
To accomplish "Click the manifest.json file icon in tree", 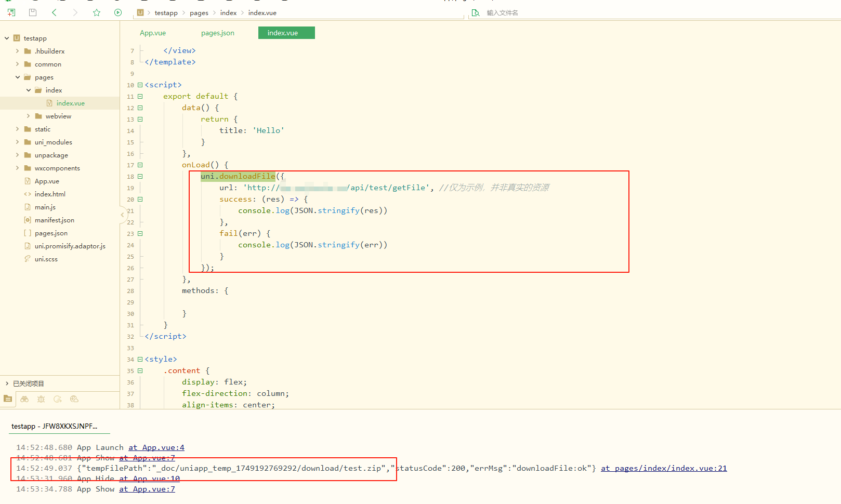I will point(28,220).
